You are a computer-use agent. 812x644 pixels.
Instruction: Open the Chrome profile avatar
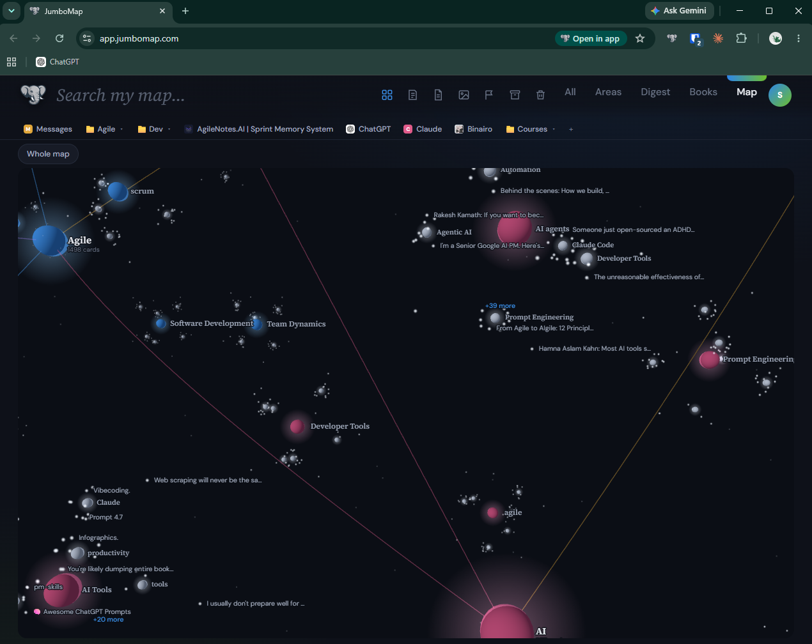[x=776, y=38]
